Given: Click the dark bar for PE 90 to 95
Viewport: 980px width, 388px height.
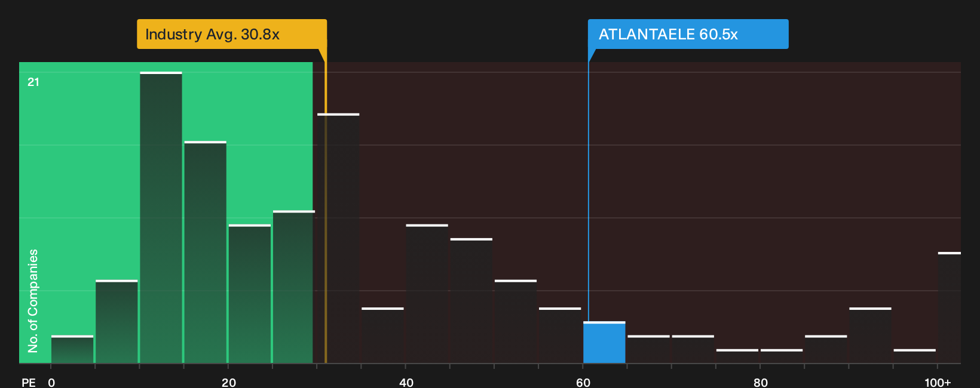Looking at the screenshot, I should pyautogui.click(x=870, y=335).
